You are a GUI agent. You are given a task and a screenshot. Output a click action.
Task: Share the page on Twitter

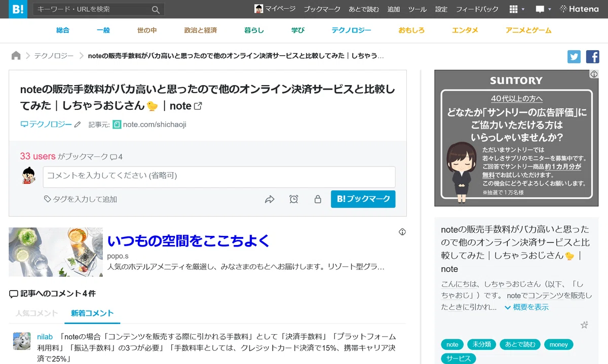coord(574,57)
